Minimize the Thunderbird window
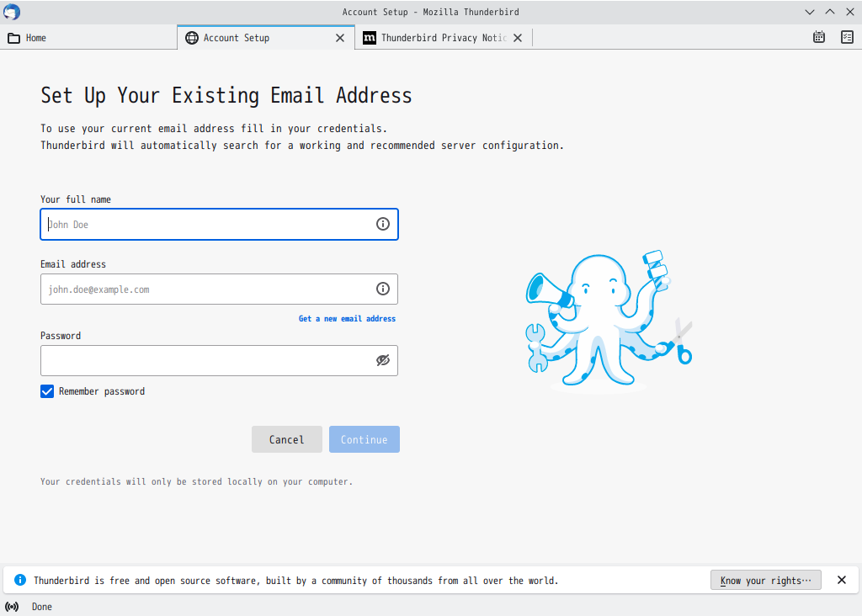 809,12
